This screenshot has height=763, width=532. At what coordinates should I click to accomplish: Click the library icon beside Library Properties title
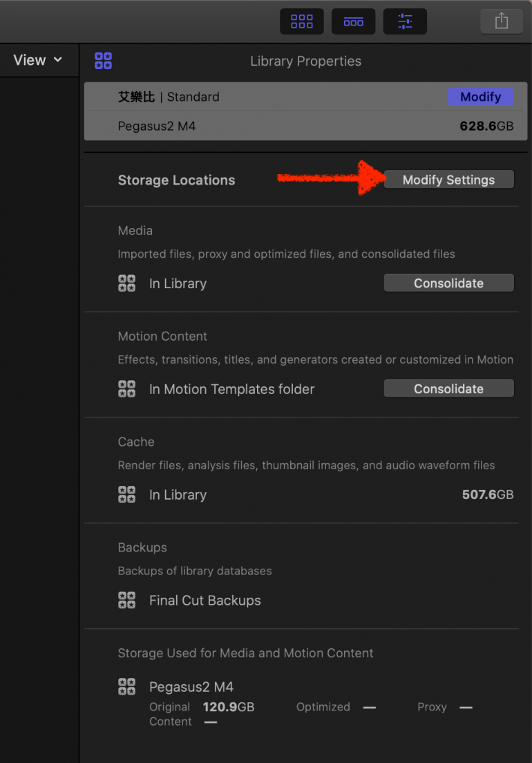pos(103,61)
